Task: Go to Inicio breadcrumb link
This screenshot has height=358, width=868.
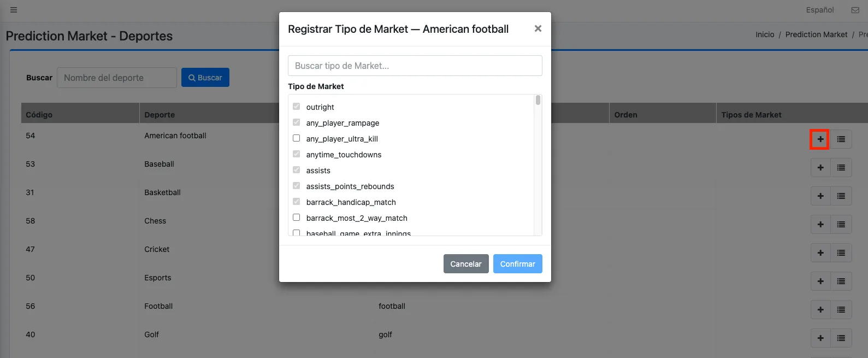Action: 765,34
